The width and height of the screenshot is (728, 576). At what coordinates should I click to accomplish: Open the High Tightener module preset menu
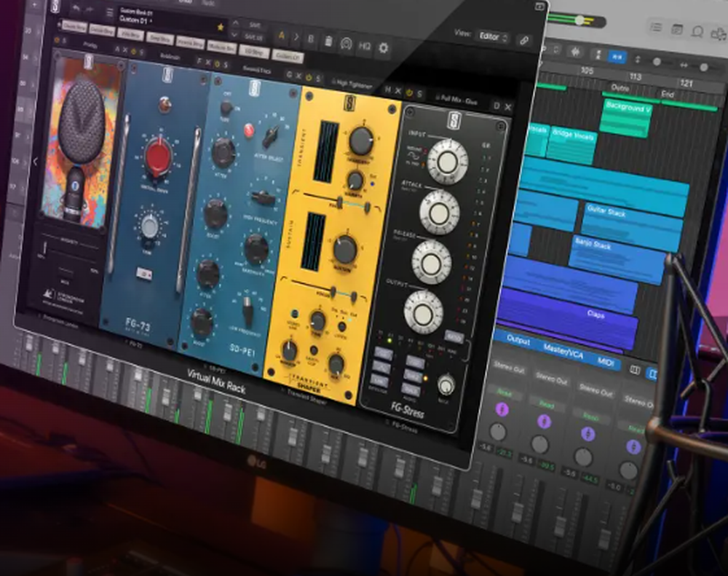click(352, 84)
